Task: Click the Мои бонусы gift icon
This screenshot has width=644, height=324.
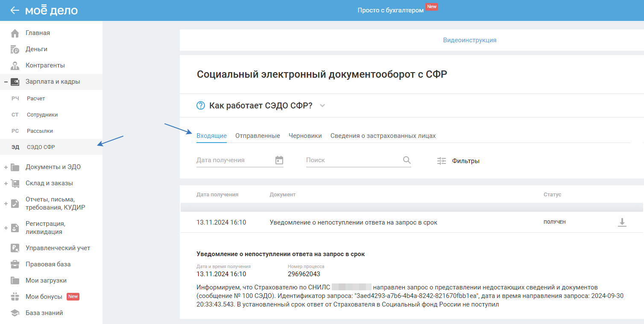Action: click(x=15, y=297)
